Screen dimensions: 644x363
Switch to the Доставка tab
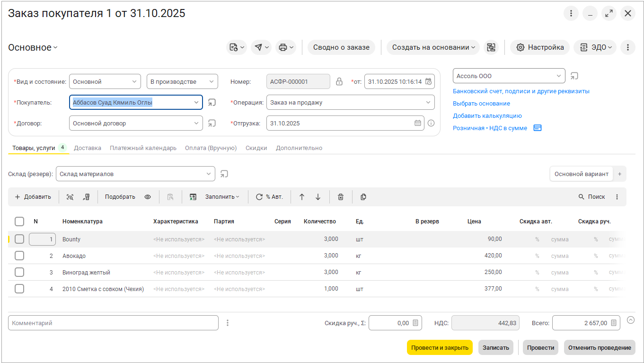pos(88,148)
